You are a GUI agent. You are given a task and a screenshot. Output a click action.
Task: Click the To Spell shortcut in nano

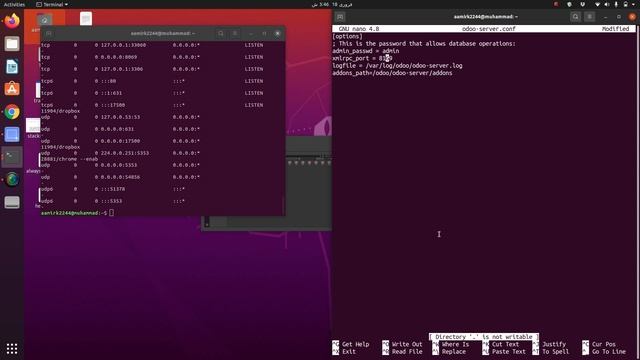(x=551, y=351)
